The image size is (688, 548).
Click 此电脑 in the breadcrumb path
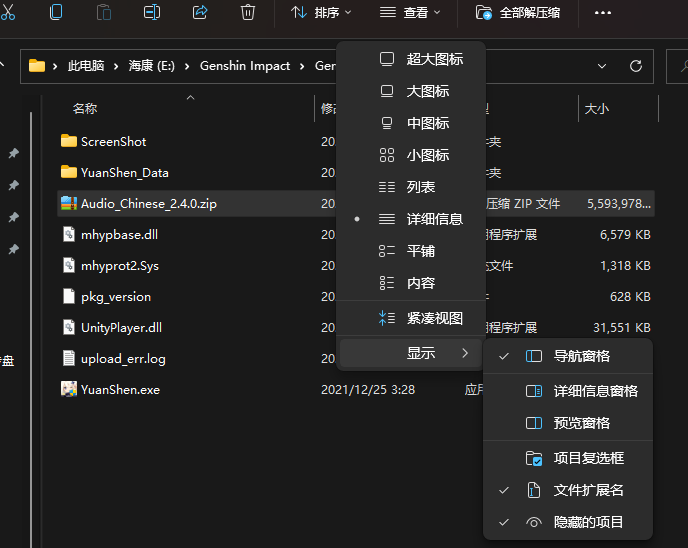point(86,66)
